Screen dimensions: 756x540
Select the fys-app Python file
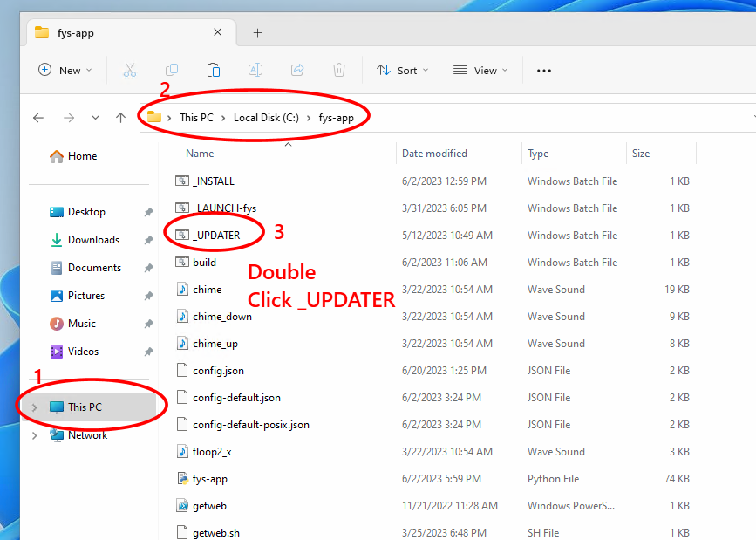coord(210,479)
